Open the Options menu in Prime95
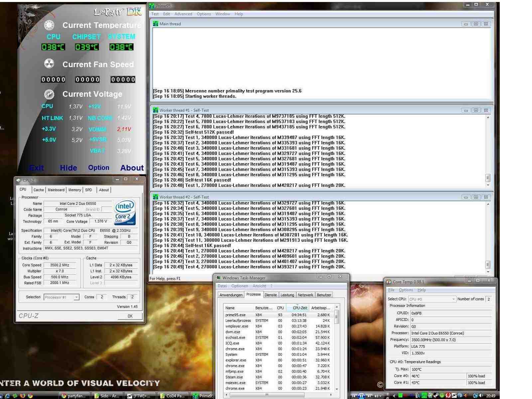Viewport: 532px width, 399px height. point(204,14)
